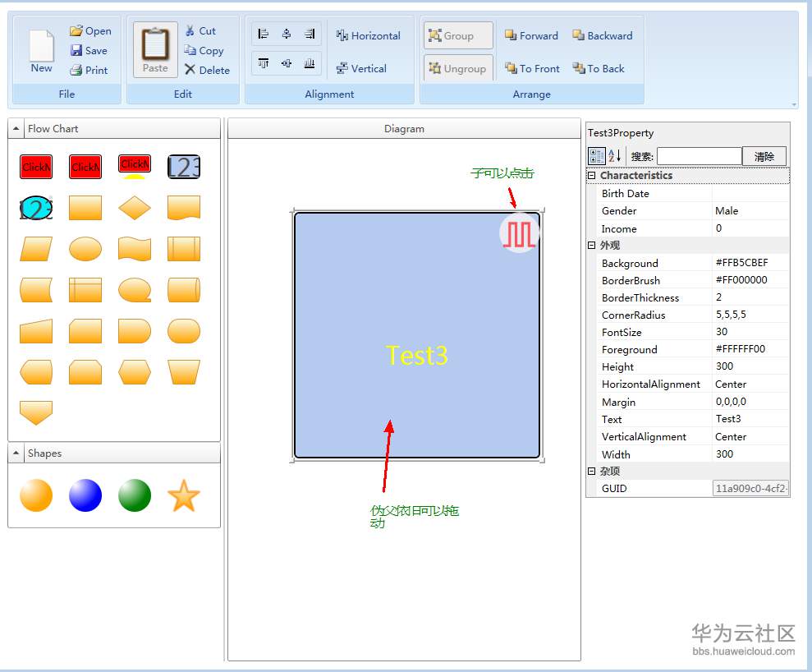Click the Paste clipboard button
This screenshot has height=672, width=812.
(x=155, y=50)
